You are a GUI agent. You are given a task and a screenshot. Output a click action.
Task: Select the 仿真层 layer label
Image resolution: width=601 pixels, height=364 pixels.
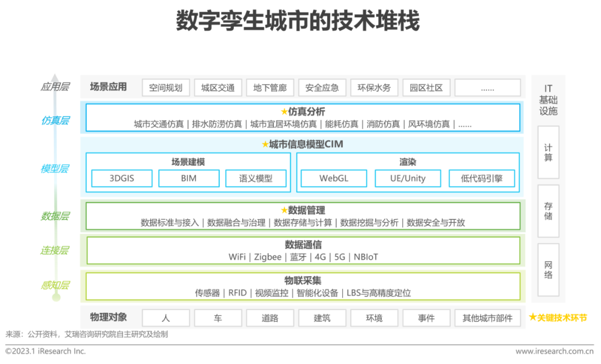coord(55,120)
